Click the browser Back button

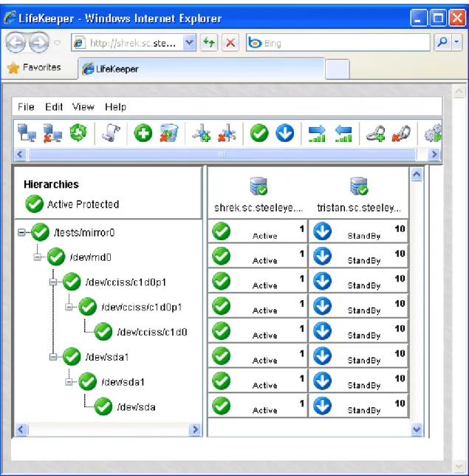16,43
